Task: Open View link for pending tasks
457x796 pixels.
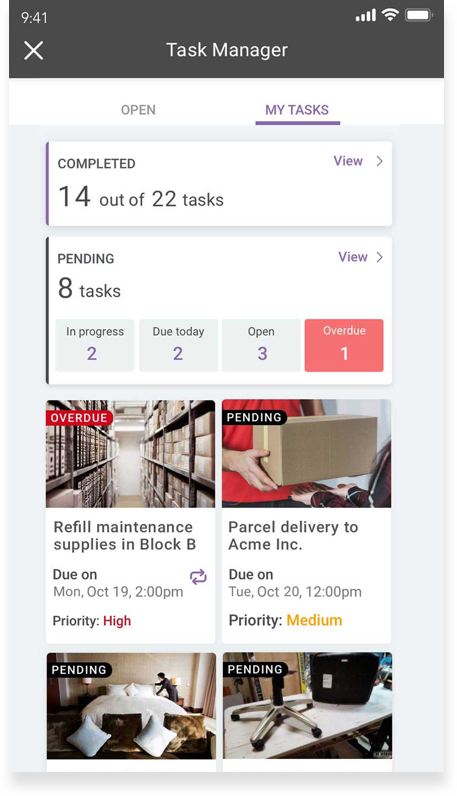Action: (353, 257)
